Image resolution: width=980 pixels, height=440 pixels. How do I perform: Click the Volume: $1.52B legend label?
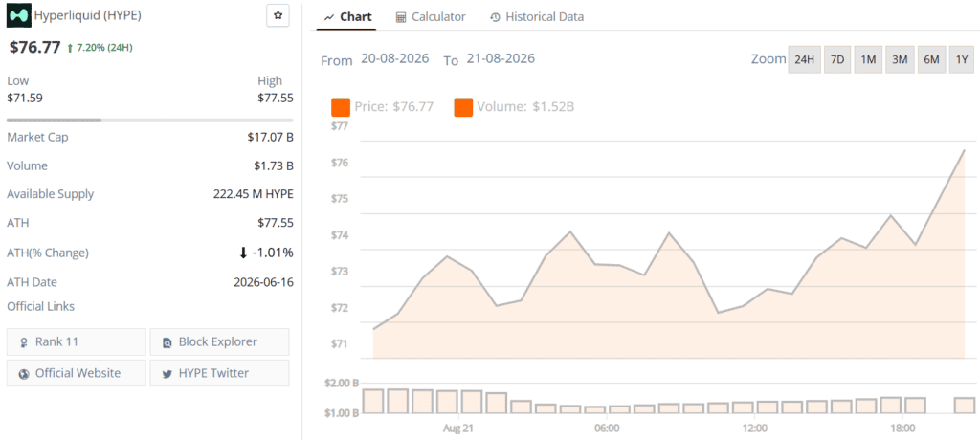click(x=525, y=107)
